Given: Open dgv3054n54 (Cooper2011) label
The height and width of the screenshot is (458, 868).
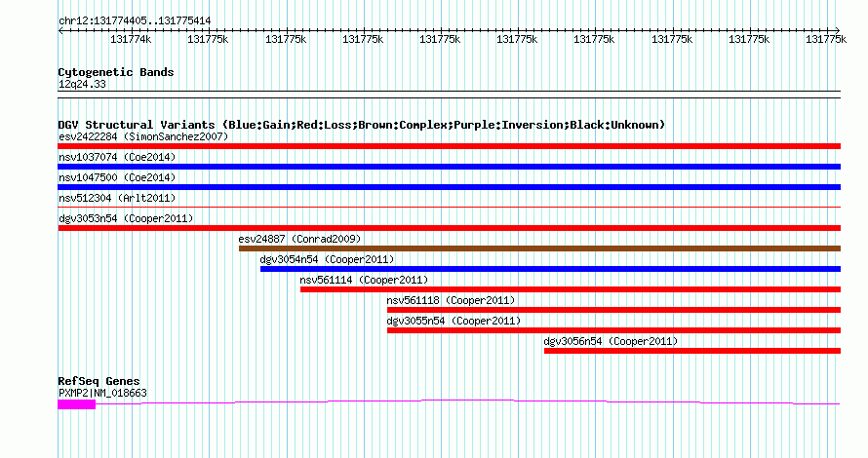Looking at the screenshot, I should 327,259.
